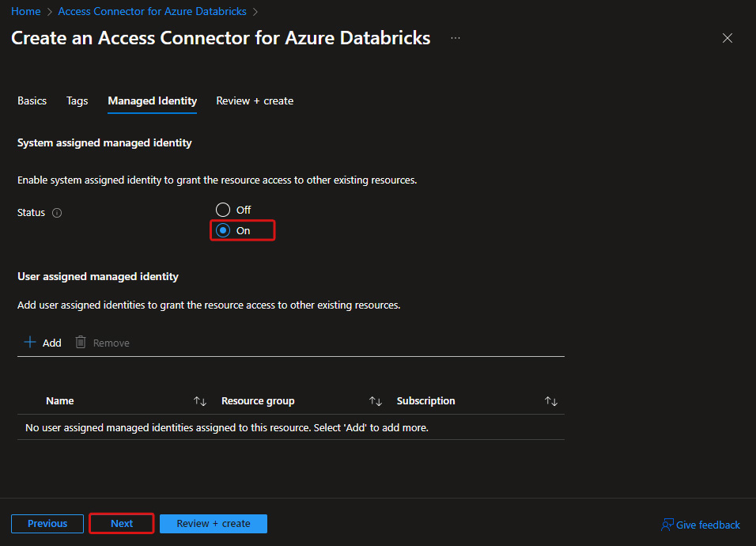Viewport: 756px width, 546px height.
Task: Click the System assigned managed identity heading
Action: point(104,142)
